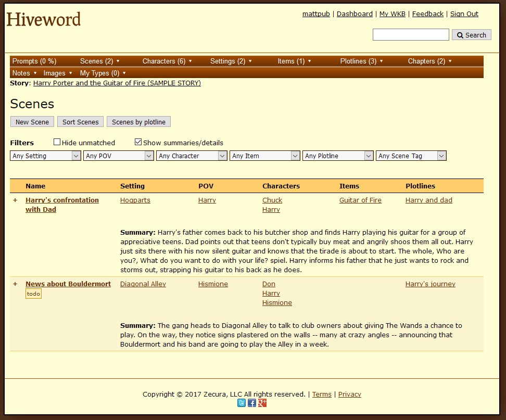506x420 pixels.
Task: Expand Harry's confrontation scene plus icon
Action: click(x=15, y=200)
